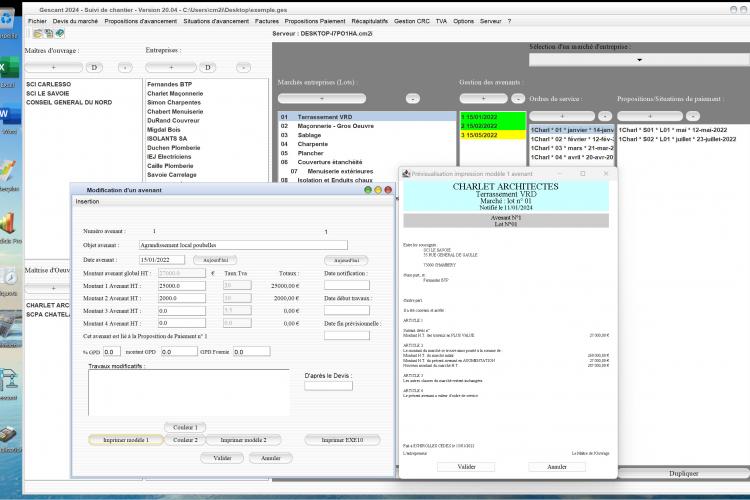Add an avenant under Gestion des avenants
This screenshot has height=500, width=750.
click(484, 98)
